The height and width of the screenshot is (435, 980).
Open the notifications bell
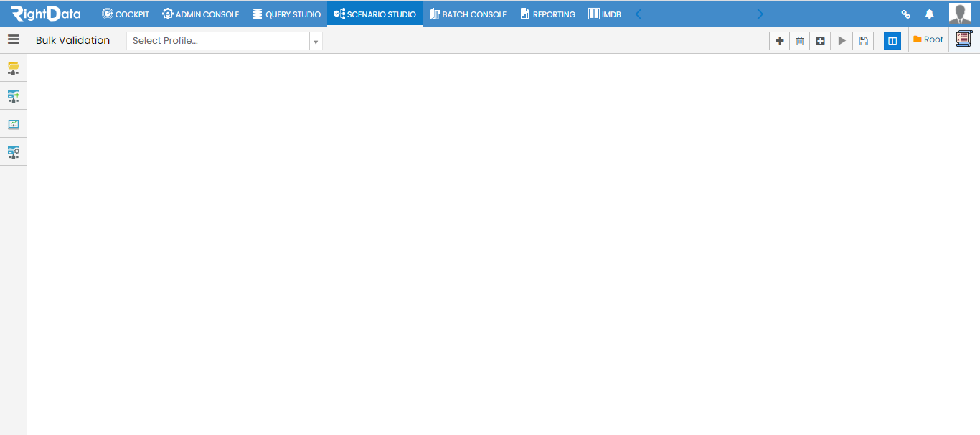(x=930, y=14)
